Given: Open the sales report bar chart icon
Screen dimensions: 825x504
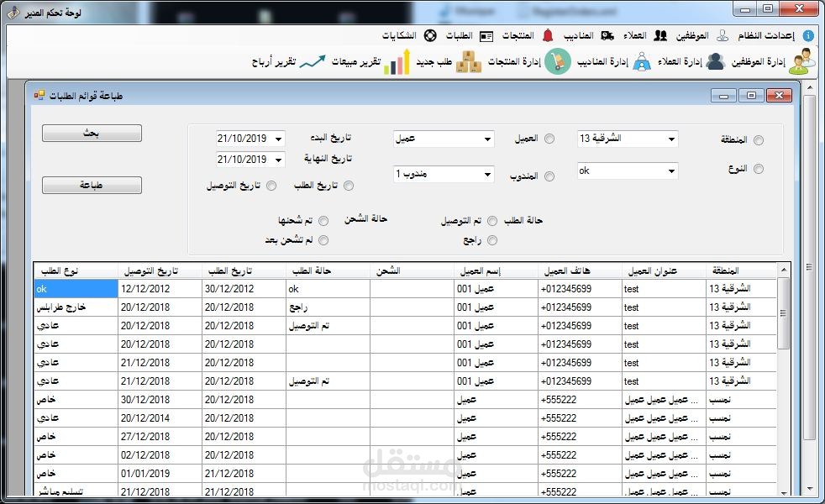Looking at the screenshot, I should point(397,61).
